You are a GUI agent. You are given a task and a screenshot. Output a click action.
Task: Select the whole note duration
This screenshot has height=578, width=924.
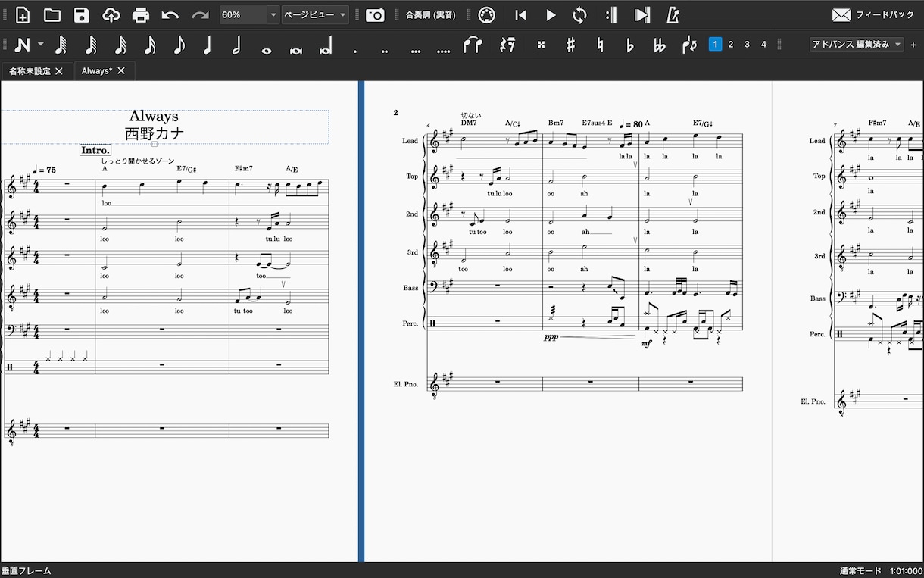click(x=266, y=50)
